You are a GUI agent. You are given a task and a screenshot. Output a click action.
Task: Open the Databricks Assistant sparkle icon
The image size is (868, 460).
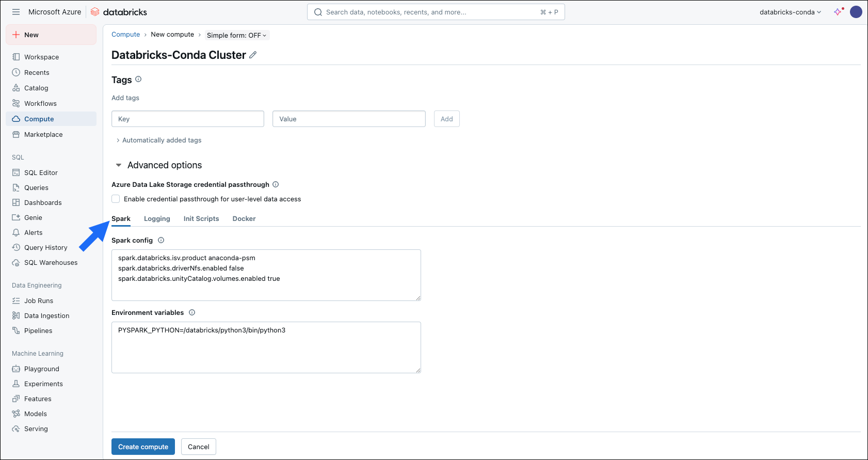tap(838, 12)
